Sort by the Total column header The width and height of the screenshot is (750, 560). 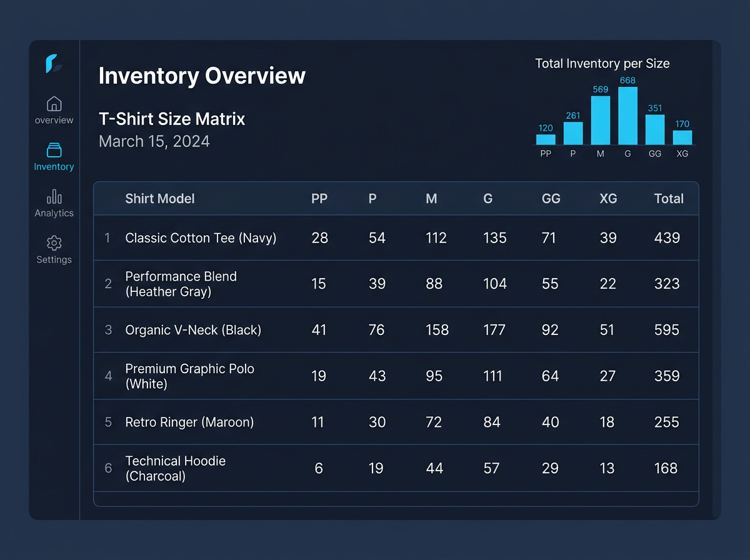(x=669, y=199)
